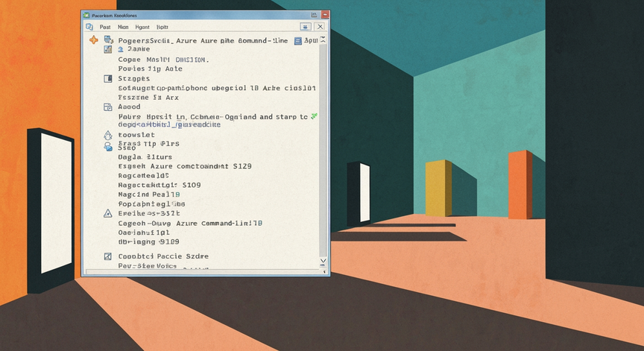Click the blue icon beside the 'Apui' label

(x=298, y=41)
